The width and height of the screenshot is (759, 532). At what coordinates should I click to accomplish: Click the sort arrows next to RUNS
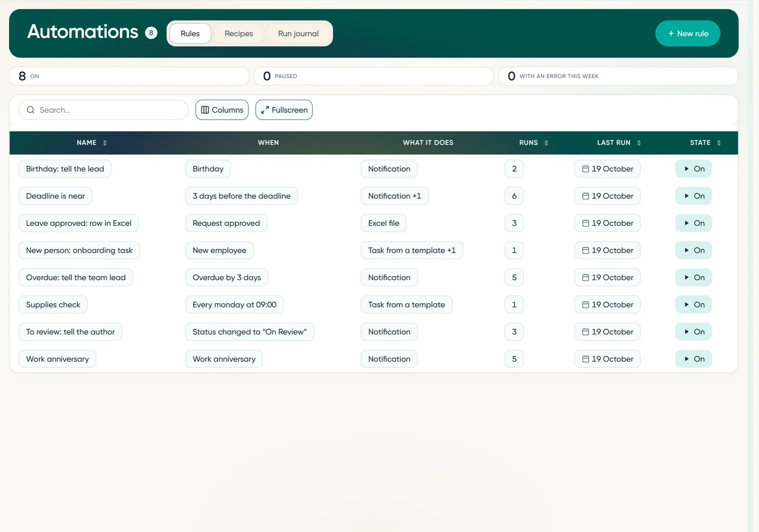(x=547, y=143)
